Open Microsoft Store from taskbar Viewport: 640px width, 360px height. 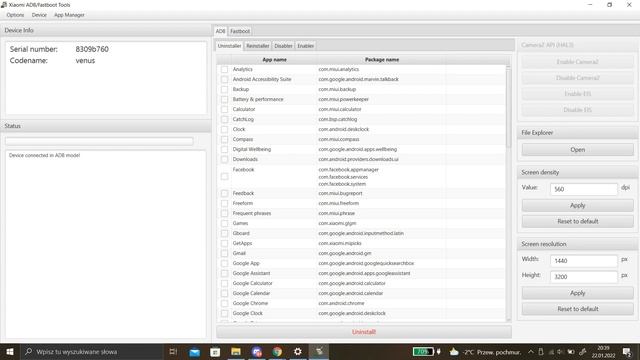coord(215,351)
